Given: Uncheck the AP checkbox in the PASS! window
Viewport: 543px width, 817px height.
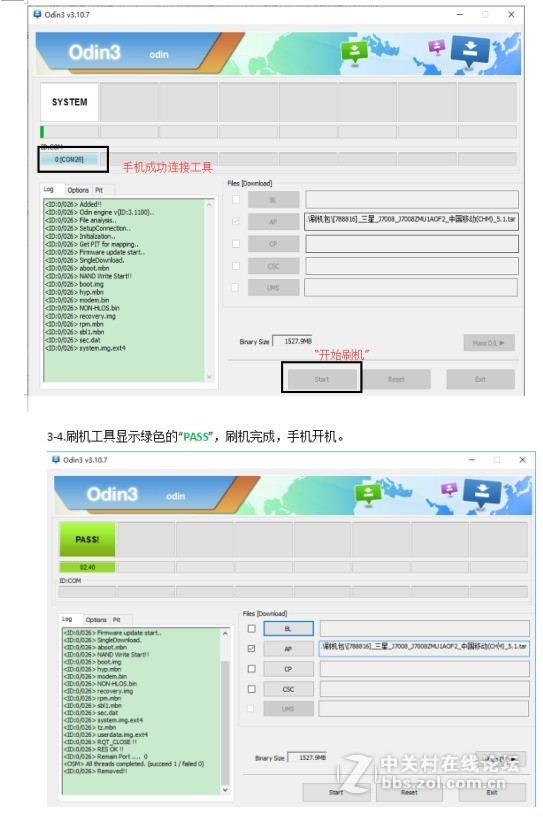Looking at the screenshot, I should point(252,649).
